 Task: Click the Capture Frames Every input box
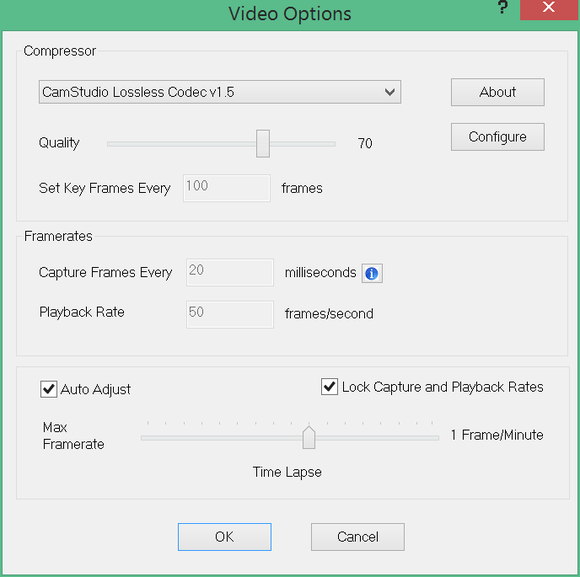[230, 273]
